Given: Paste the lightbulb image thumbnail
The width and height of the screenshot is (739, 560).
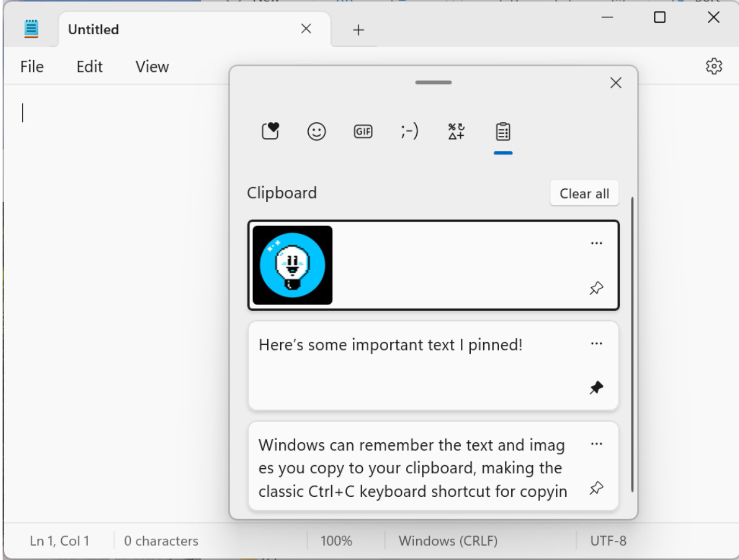Looking at the screenshot, I should (x=293, y=264).
